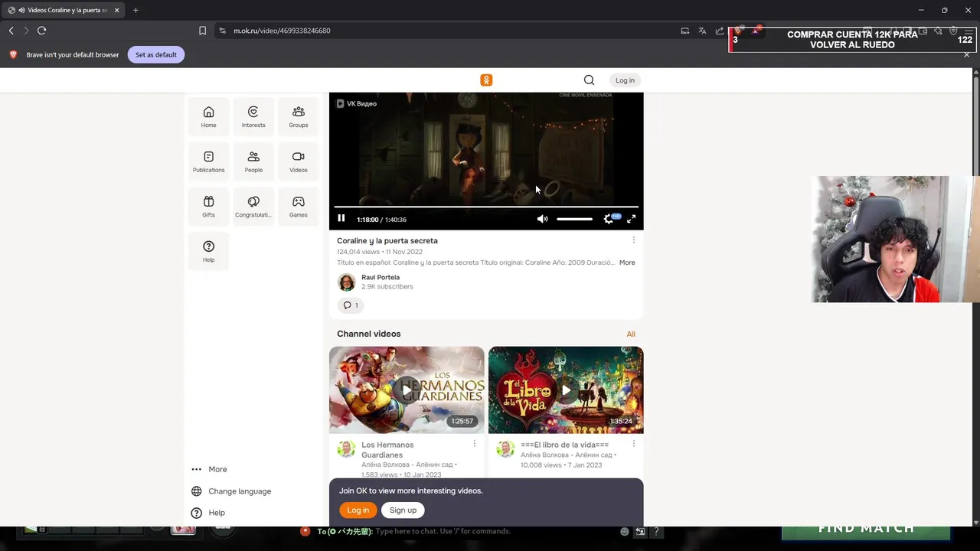Click the Coraline y la puerta secreta title
This screenshot has height=551, width=980.
pyautogui.click(x=387, y=240)
